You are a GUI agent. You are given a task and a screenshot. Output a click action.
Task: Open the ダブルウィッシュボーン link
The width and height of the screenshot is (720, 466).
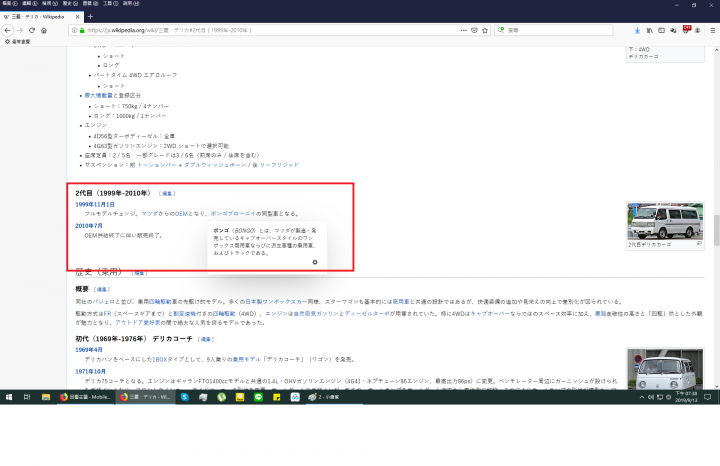[215, 165]
